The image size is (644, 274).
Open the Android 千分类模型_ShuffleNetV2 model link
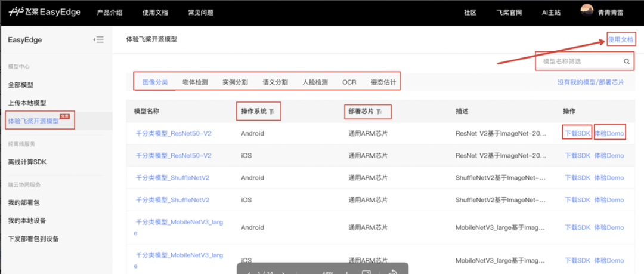[x=172, y=178]
